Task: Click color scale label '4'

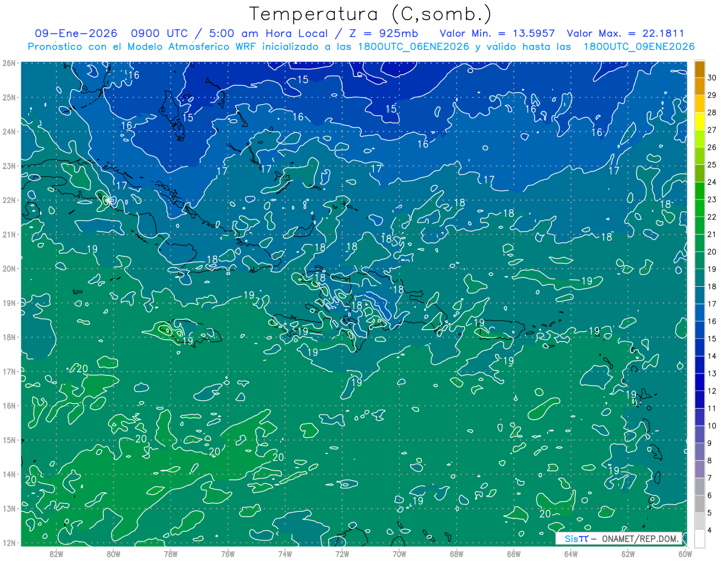Action: click(x=710, y=530)
